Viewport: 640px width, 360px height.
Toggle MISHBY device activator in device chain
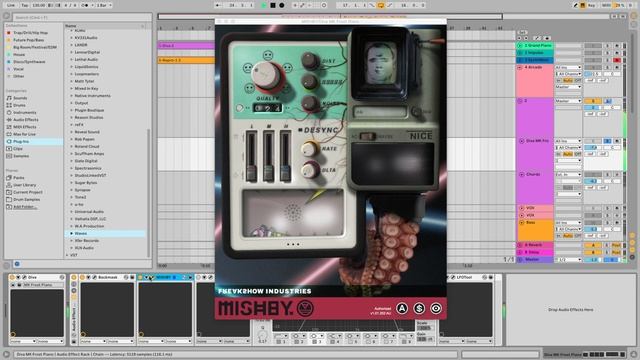[141, 278]
